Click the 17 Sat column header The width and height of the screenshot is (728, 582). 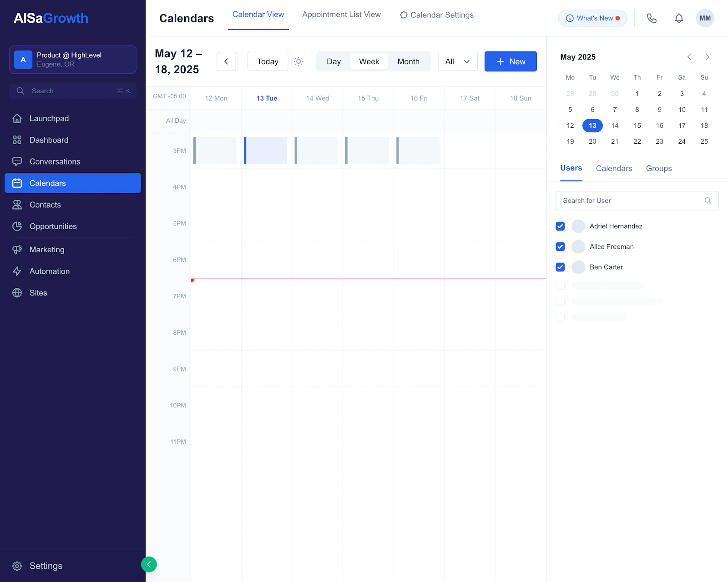point(470,98)
